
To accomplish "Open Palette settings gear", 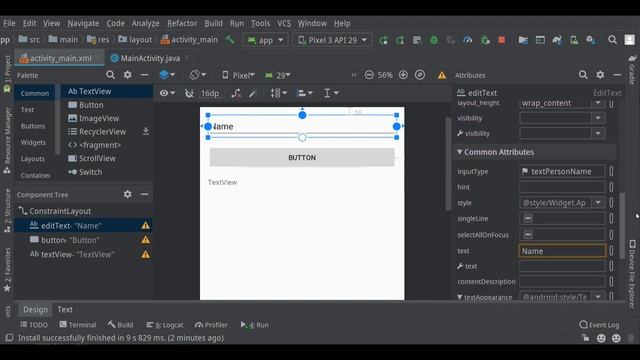I will coord(128,75).
